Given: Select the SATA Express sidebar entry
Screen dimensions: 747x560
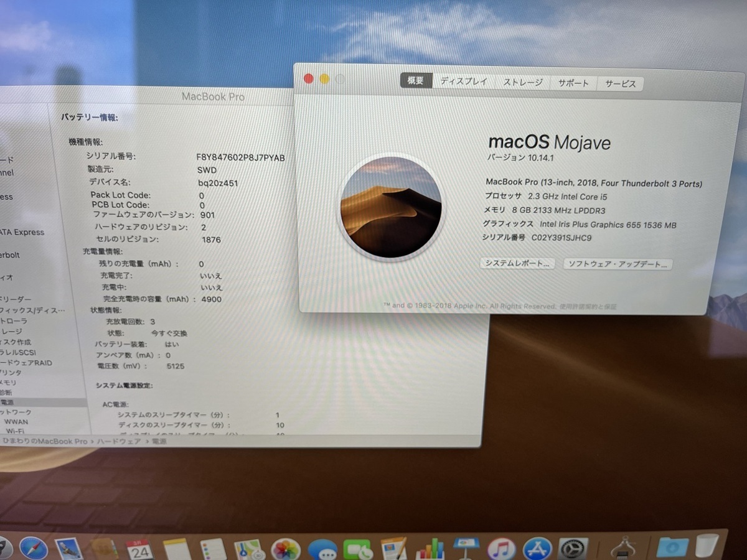Looking at the screenshot, I should pyautogui.click(x=22, y=232).
